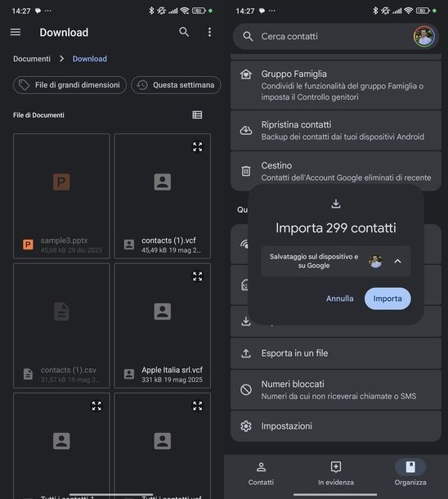Tap the large sample3.pptx PowerPoint icon
The height and width of the screenshot is (499, 448).
pyautogui.click(x=61, y=182)
